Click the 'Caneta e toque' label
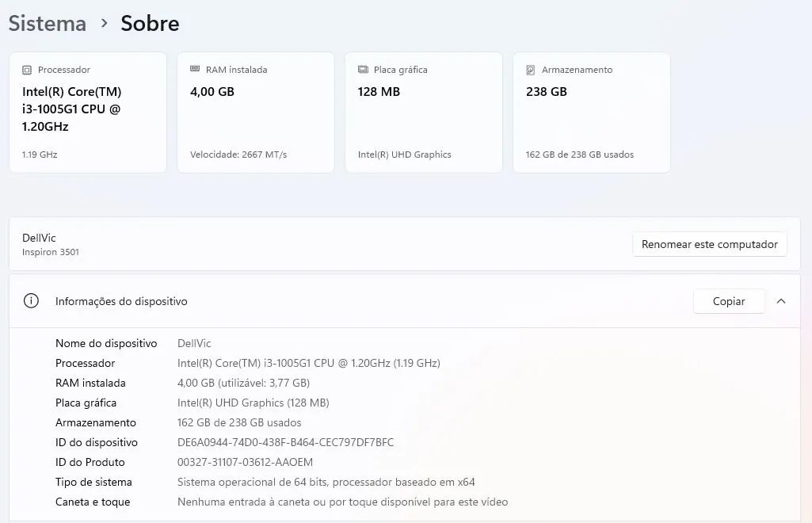This screenshot has height=523, width=812. [93, 502]
